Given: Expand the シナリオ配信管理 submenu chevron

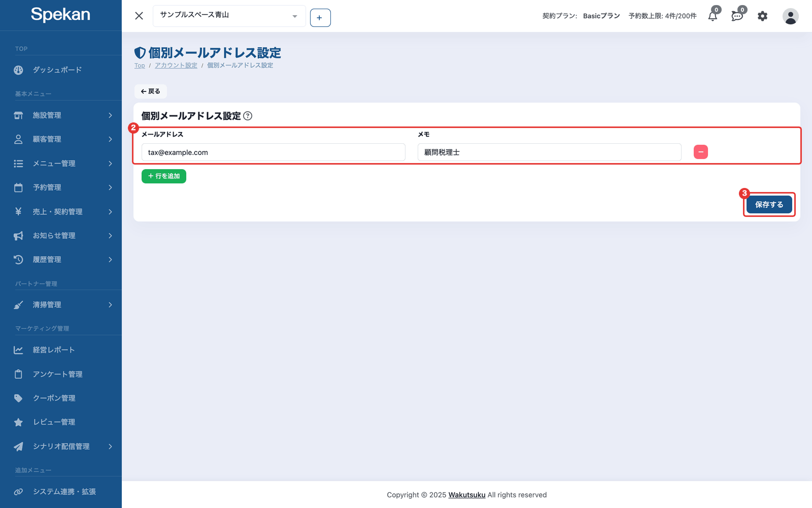Looking at the screenshot, I should [110, 447].
